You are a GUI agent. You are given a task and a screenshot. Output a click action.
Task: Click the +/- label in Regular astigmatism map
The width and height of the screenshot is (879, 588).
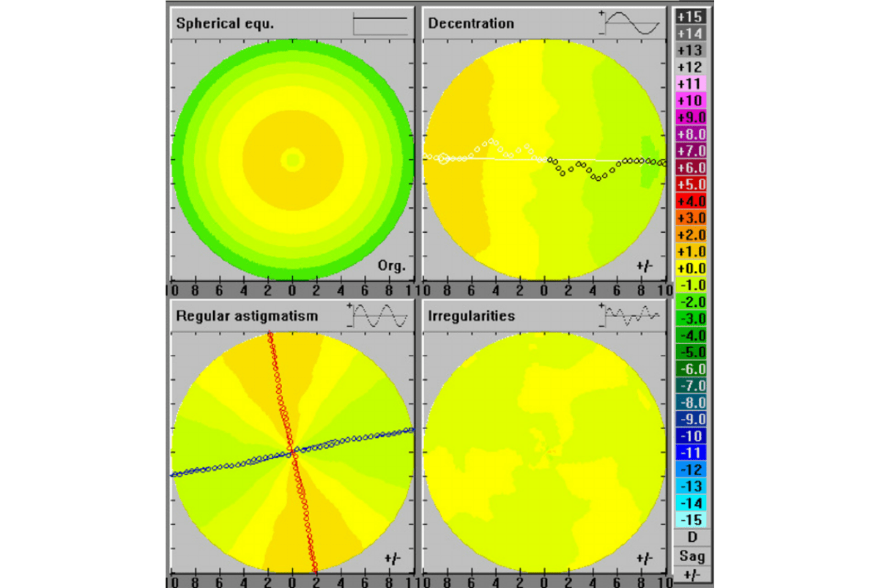coord(393,559)
